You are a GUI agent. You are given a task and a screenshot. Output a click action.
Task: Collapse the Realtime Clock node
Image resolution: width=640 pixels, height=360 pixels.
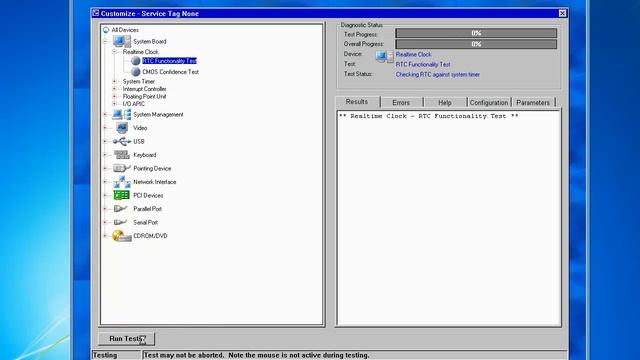coord(115,52)
